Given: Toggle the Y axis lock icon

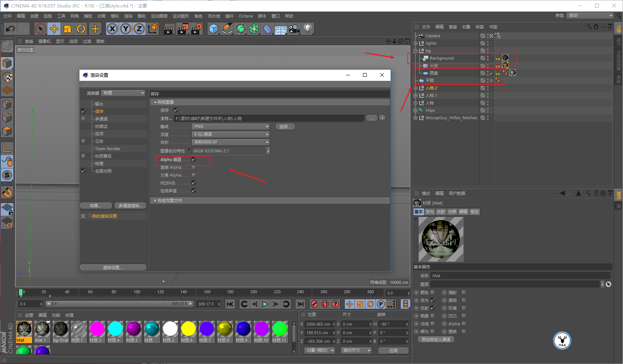Looking at the screenshot, I should [x=126, y=29].
